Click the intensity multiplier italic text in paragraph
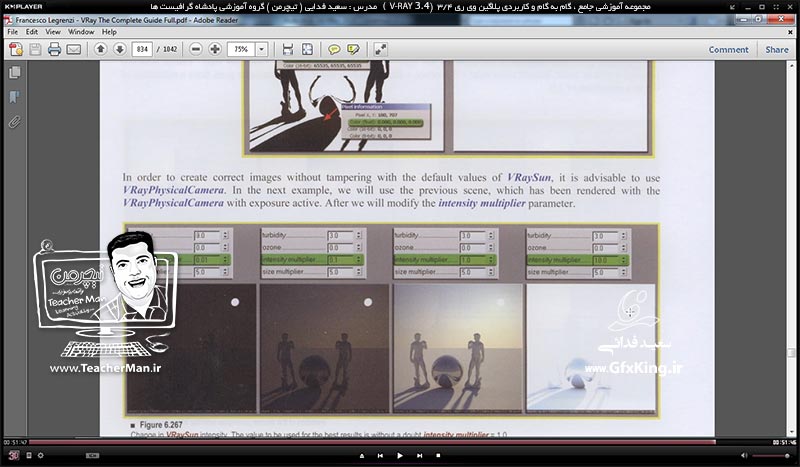The height and width of the screenshot is (467, 800). click(x=482, y=203)
